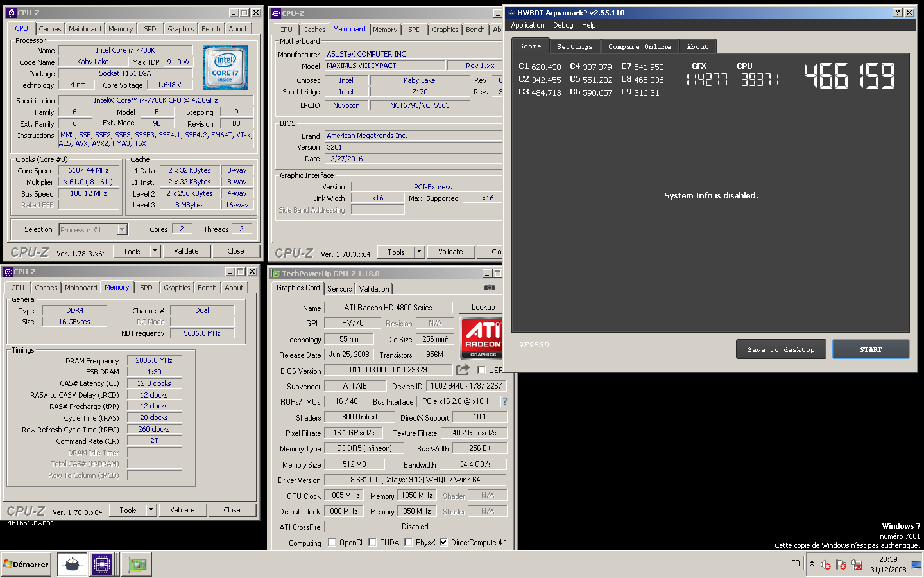Viewport: 924px width, 578px height.
Task: Switch to Caches tab in top-left CPU-Z
Action: coord(50,29)
